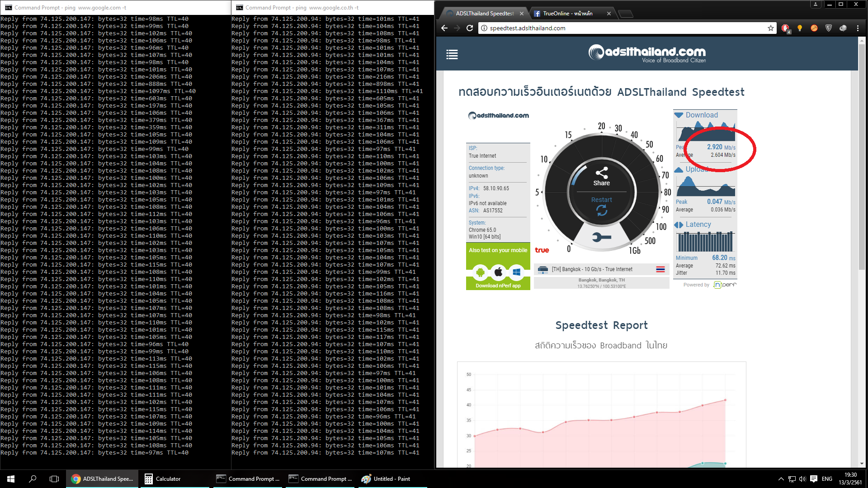Image resolution: width=868 pixels, height=488 pixels.
Task: Close the ADSLThailand Speedtest tab
Action: pos(521,14)
